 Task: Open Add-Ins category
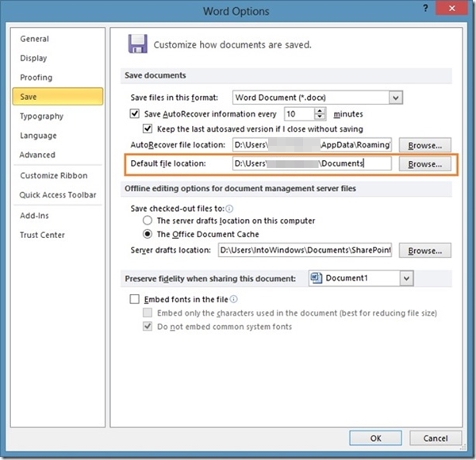34,216
